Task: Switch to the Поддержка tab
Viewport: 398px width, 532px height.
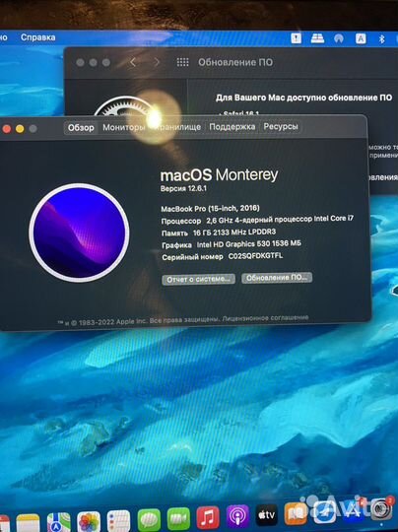Action: click(232, 127)
